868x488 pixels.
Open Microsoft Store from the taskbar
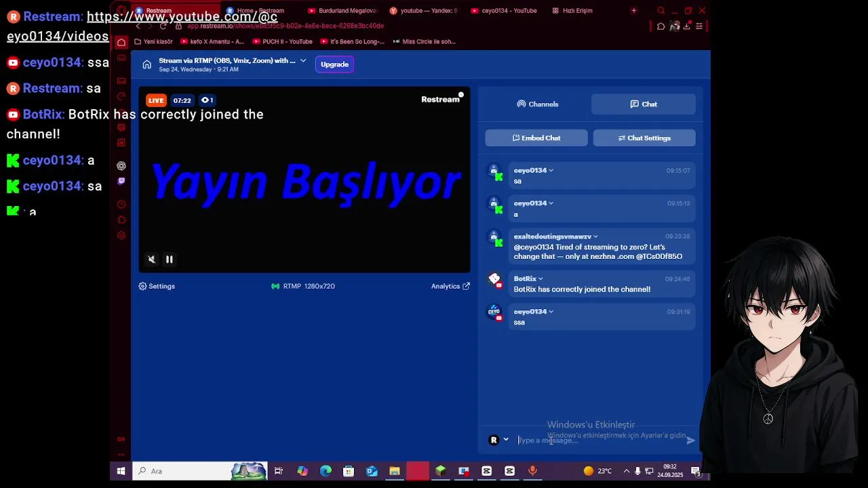click(x=349, y=471)
